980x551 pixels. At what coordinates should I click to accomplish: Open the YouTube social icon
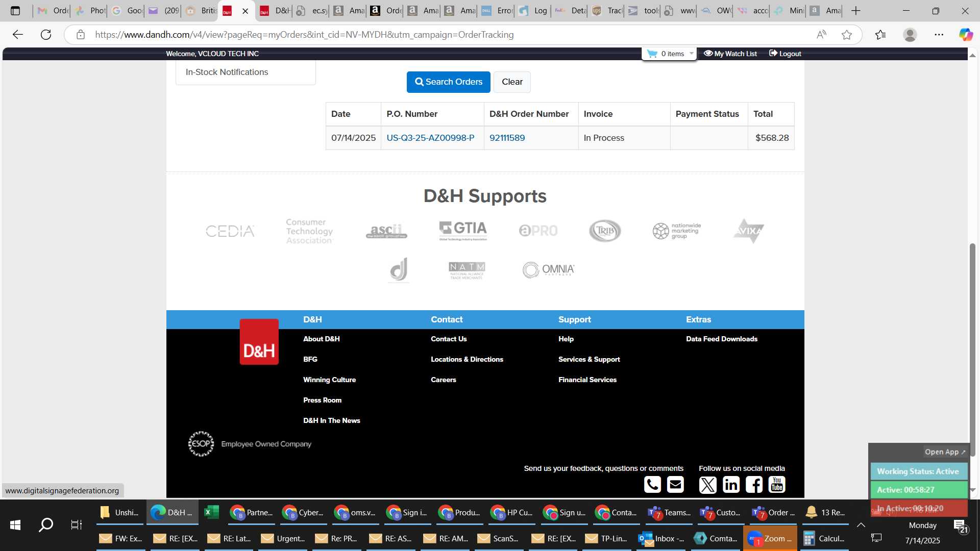point(777,484)
